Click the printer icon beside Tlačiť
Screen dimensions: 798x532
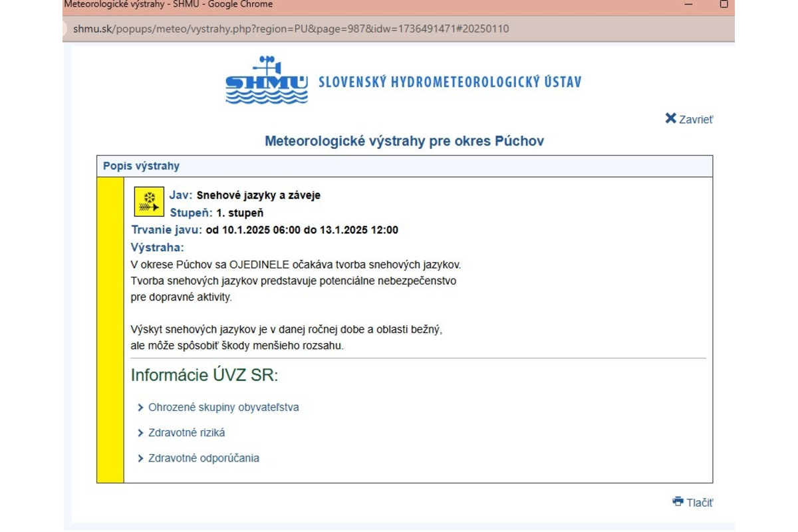[678, 501]
